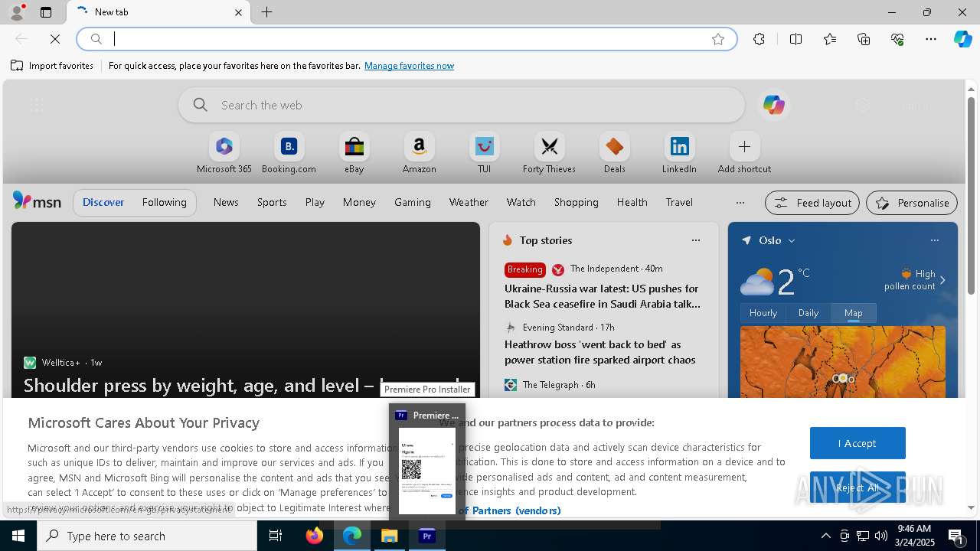Switch to the Following feed
This screenshot has width=980, height=551.
click(x=164, y=202)
